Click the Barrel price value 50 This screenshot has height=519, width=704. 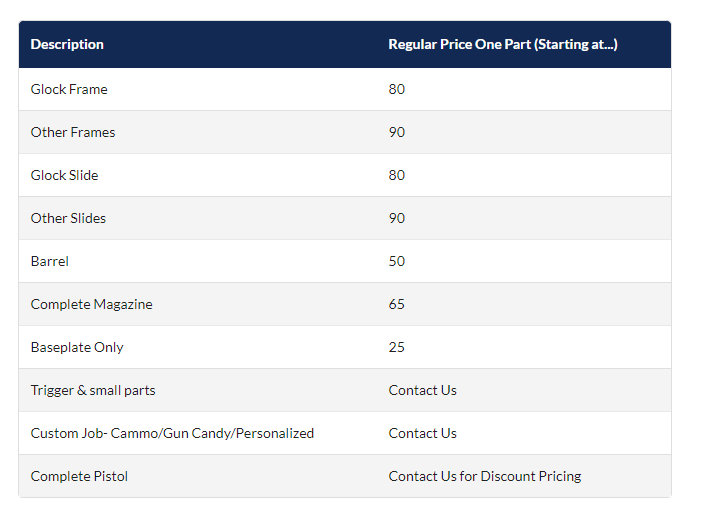point(397,261)
